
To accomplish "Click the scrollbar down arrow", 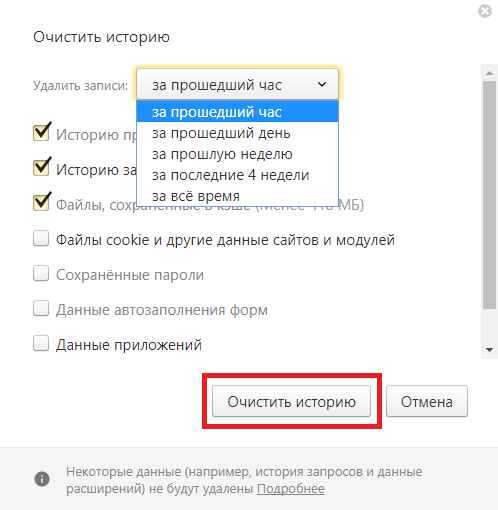I will tap(489, 350).
